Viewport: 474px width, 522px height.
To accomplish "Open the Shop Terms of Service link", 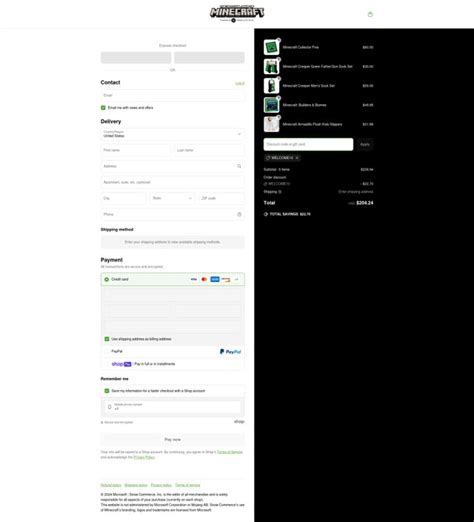I will (230, 452).
